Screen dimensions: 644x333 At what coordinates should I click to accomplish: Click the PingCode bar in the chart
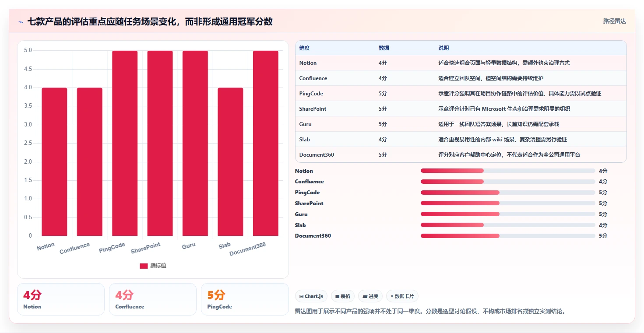[125, 144]
